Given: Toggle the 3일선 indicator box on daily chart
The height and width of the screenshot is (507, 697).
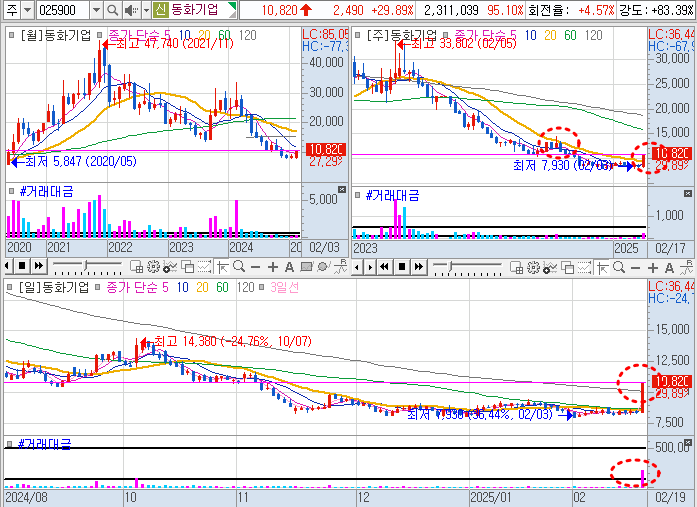Looking at the screenshot, I should [262, 287].
